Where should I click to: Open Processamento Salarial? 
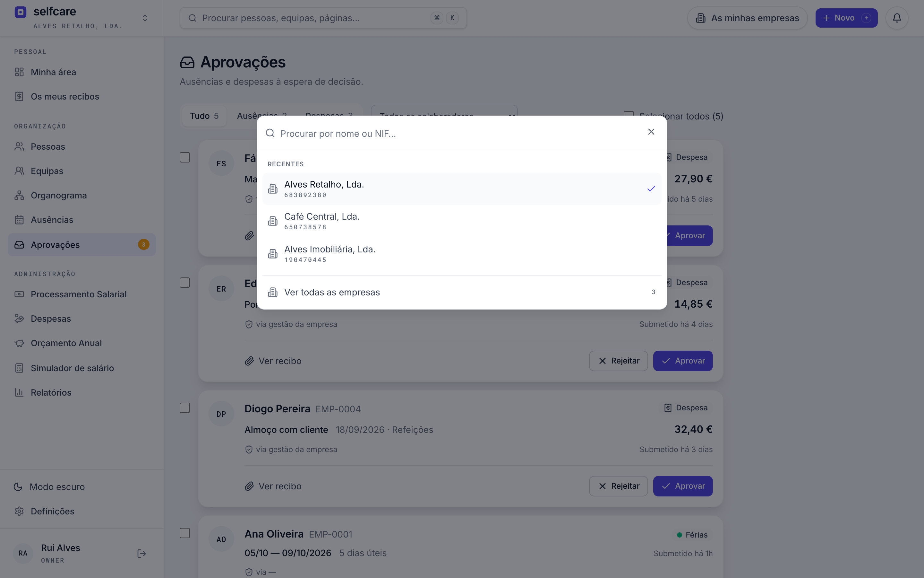tap(82, 294)
